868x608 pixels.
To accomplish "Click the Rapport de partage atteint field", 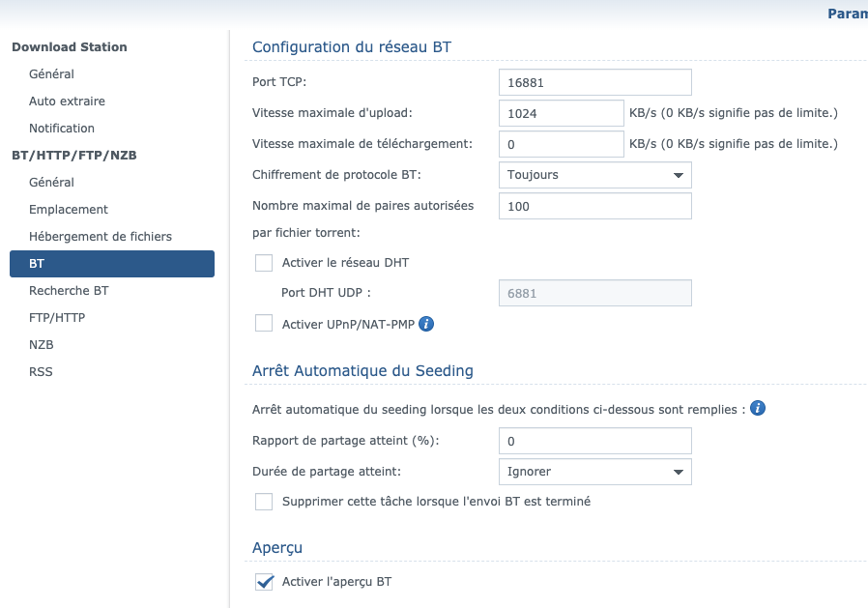I will [595, 442].
